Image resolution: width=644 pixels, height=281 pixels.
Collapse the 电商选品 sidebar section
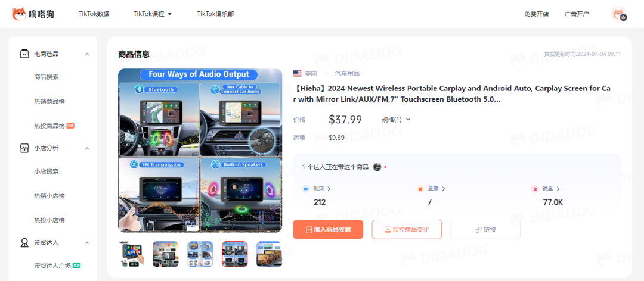[86, 54]
